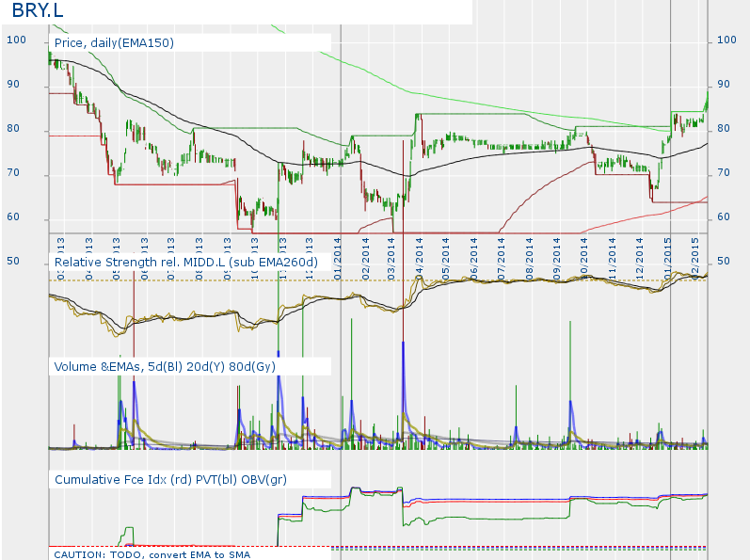Click the 09/2014 date axis label
Image resolution: width=750 pixels, height=560 pixels.
point(557,258)
